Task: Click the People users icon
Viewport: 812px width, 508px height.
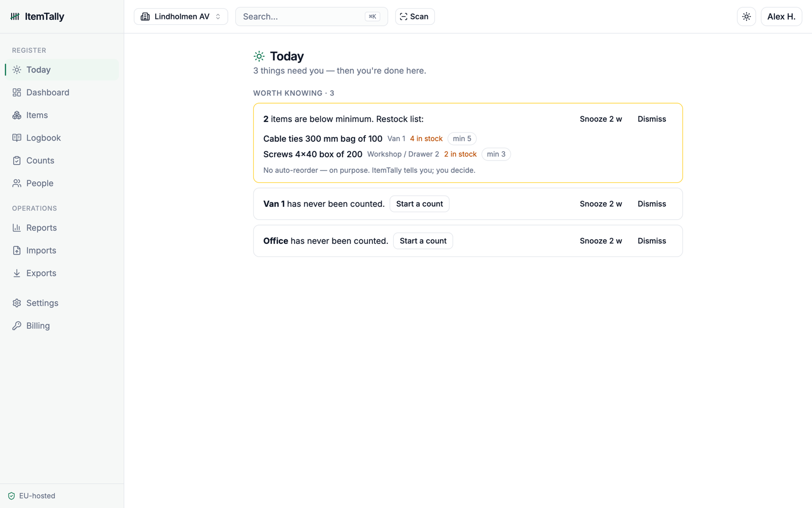Action: (x=17, y=183)
